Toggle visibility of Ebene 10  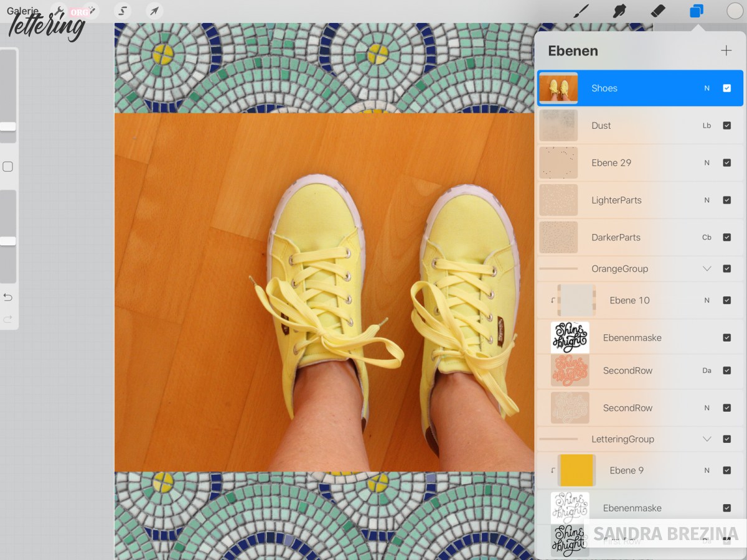pos(726,300)
